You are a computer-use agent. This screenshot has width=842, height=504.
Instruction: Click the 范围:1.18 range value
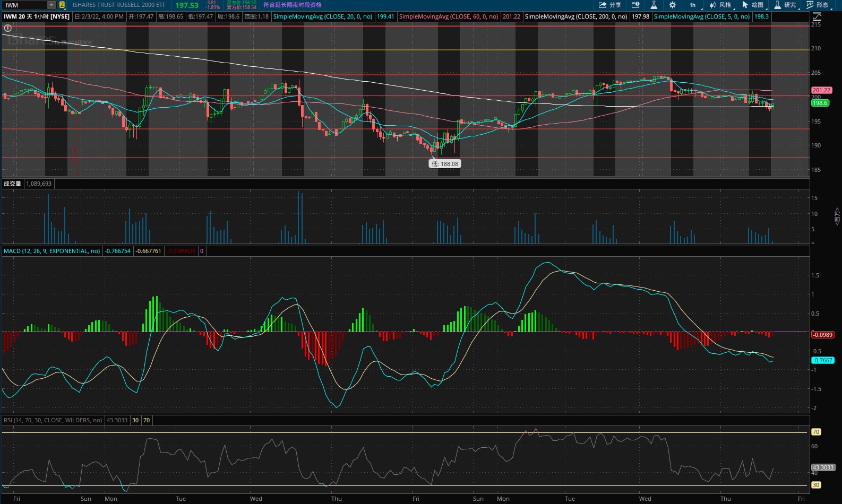click(256, 16)
